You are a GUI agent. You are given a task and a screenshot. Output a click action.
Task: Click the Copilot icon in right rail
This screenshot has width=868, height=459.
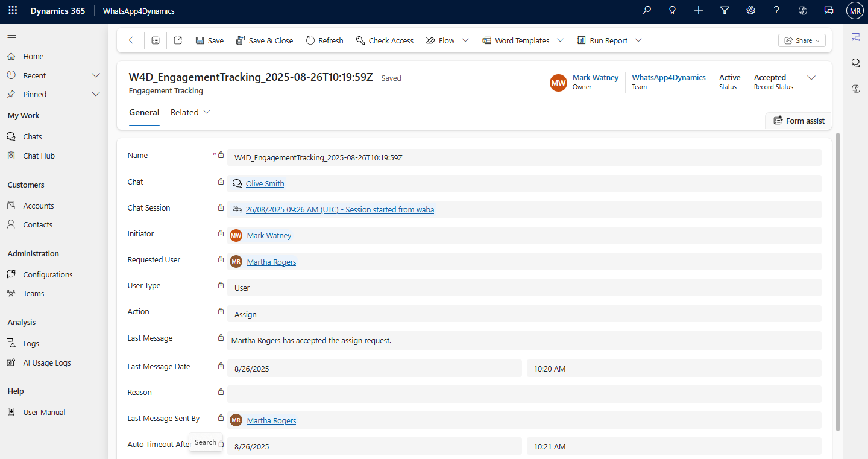[x=855, y=89]
